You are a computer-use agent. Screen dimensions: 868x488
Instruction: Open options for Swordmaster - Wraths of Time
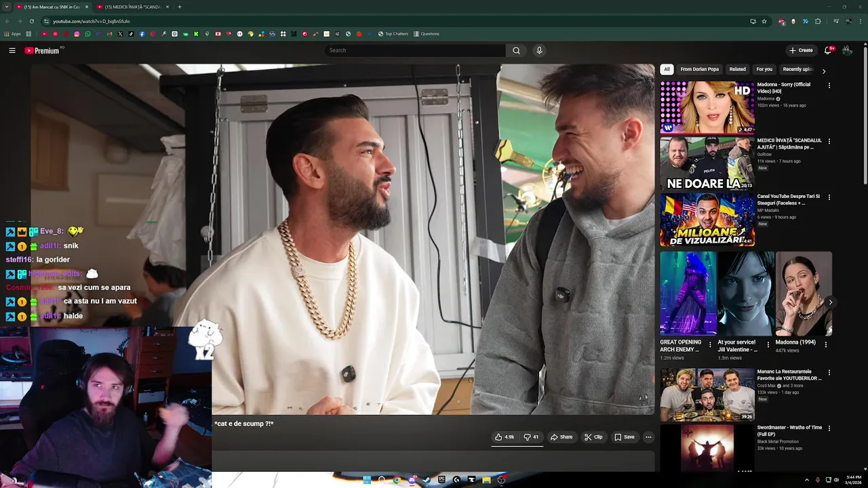click(x=829, y=428)
